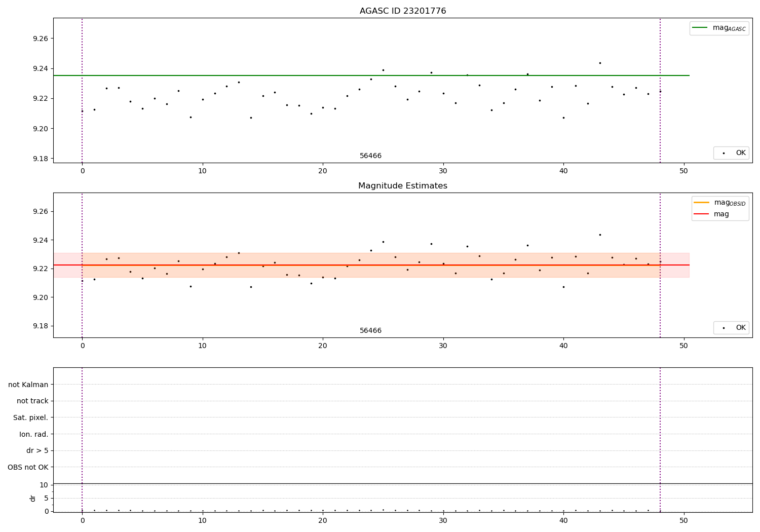
Task: Click the dotted vertical marker at x=48 in middle plot
Action: click(660, 265)
